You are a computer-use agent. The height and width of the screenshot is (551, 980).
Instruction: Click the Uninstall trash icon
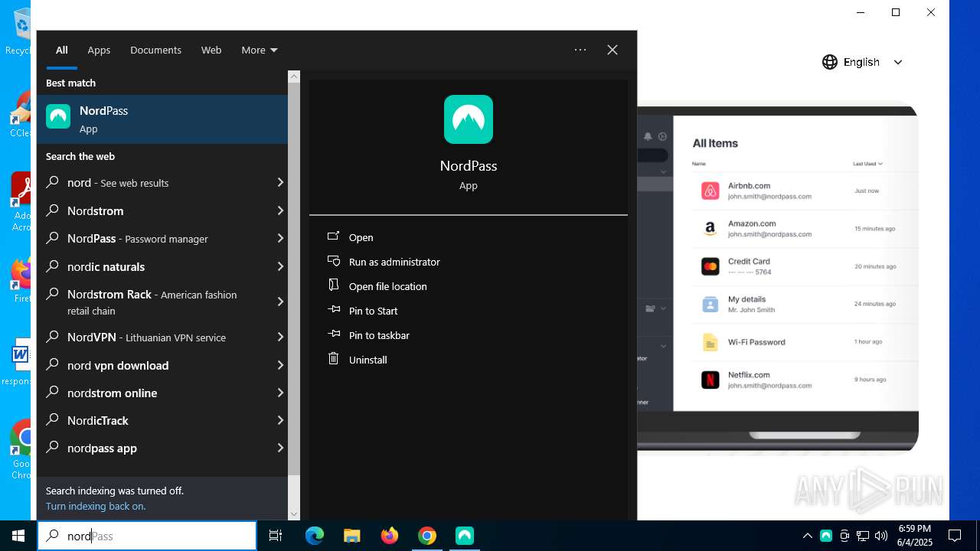coord(333,359)
